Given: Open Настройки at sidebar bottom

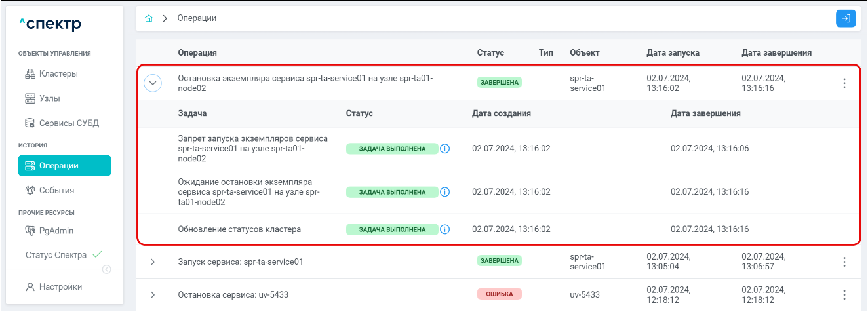Looking at the screenshot, I should (x=60, y=287).
